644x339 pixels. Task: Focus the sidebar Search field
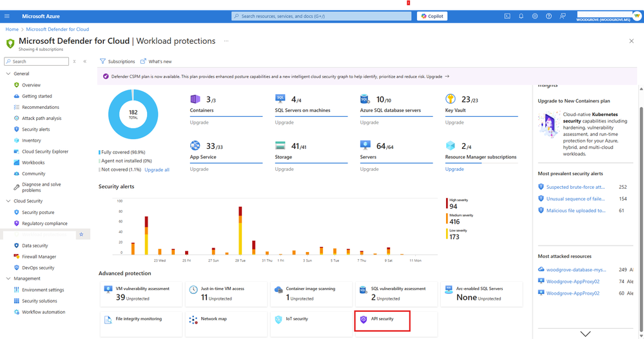37,62
